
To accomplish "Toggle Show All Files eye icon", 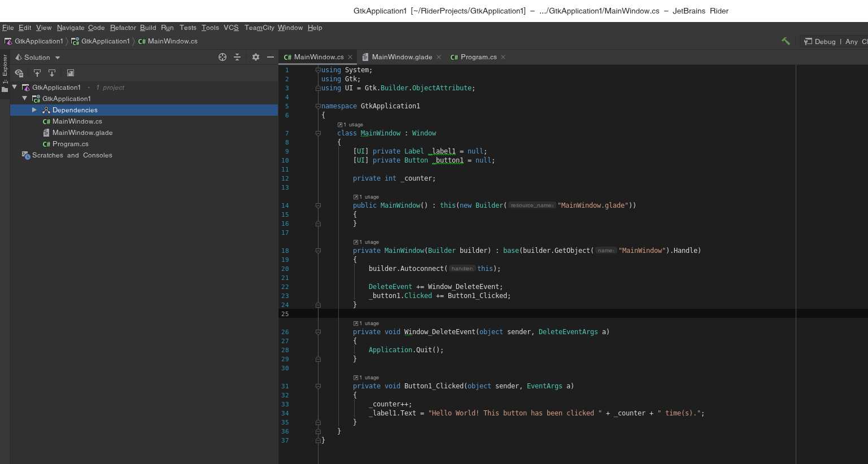I will coord(19,73).
